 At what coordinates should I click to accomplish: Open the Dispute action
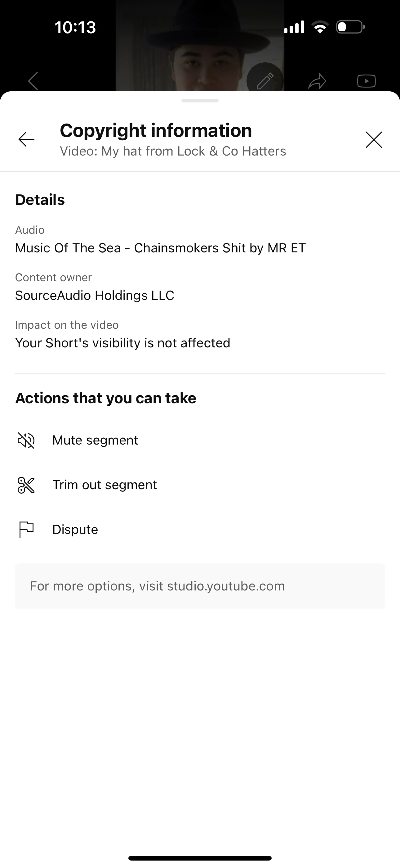75,530
